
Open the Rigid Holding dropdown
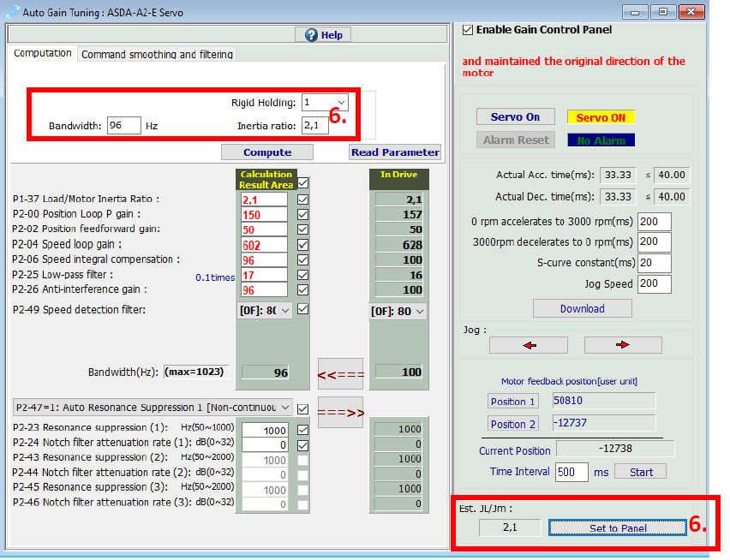click(325, 103)
